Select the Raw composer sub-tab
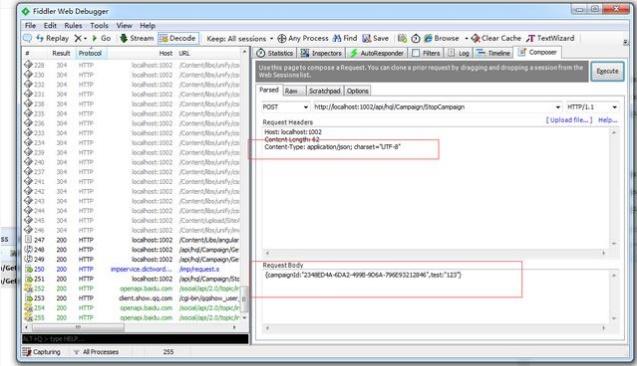Screen dimensions: 637x366 [x=294, y=91]
